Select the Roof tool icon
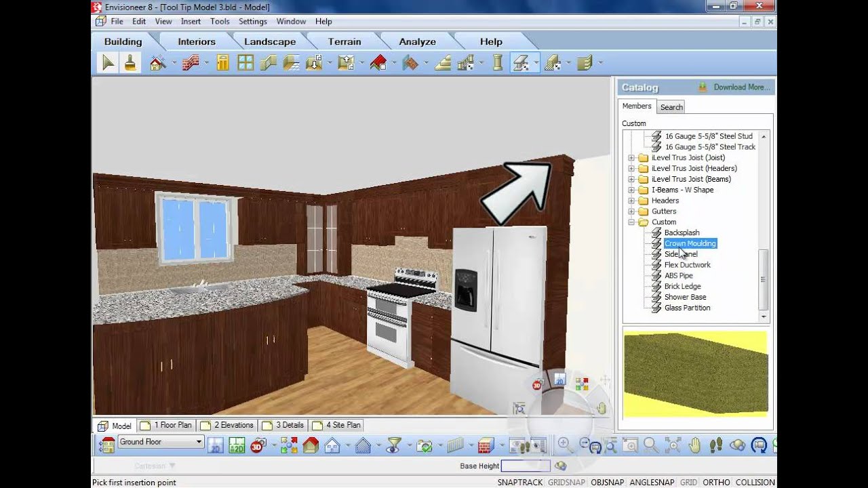Viewport: 868px width, 488px height. pos(378,63)
